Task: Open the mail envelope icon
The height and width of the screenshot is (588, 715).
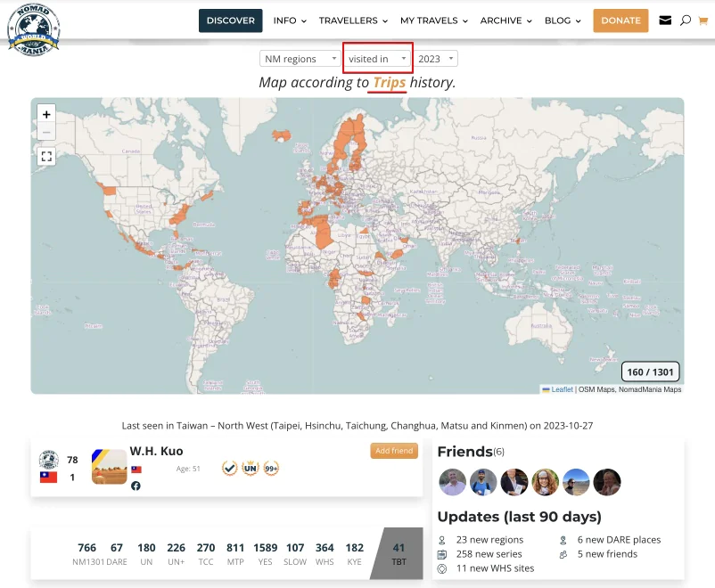Action: click(x=665, y=20)
